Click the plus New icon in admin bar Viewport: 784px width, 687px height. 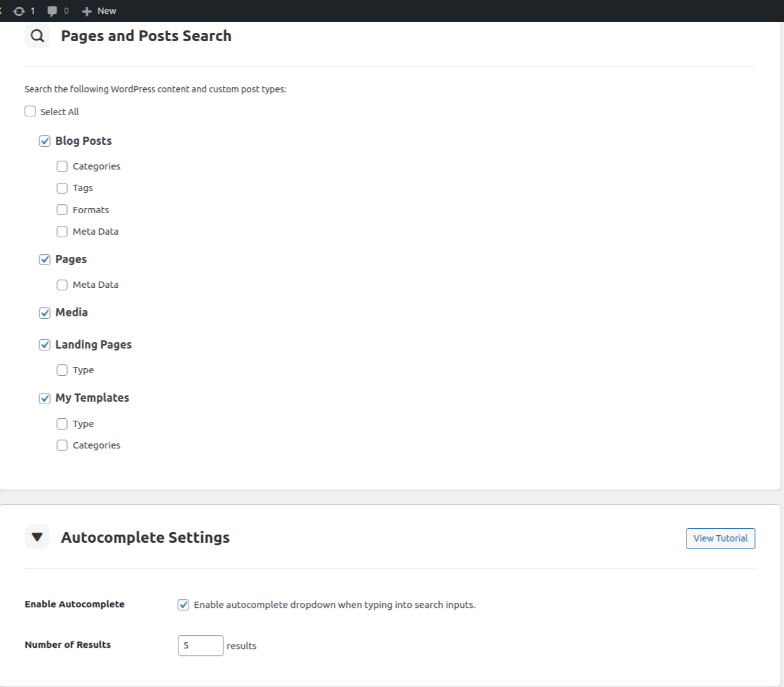point(87,11)
